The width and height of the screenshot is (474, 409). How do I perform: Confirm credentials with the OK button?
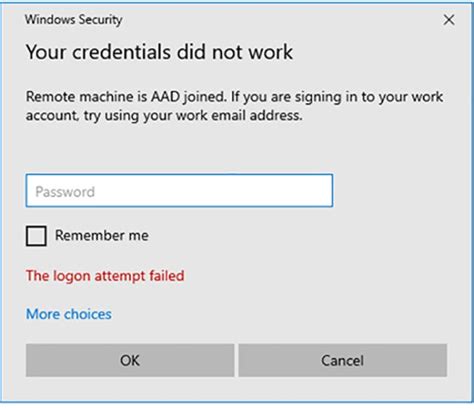(x=130, y=360)
